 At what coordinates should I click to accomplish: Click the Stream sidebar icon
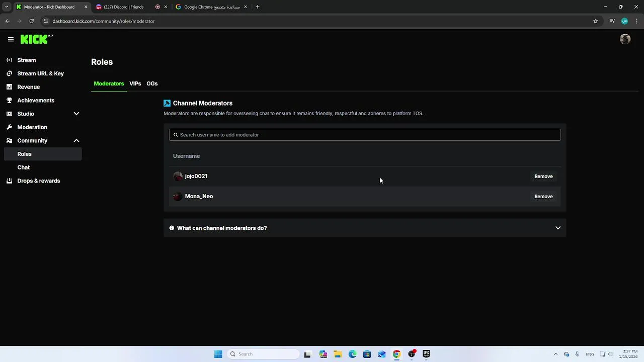tap(9, 60)
